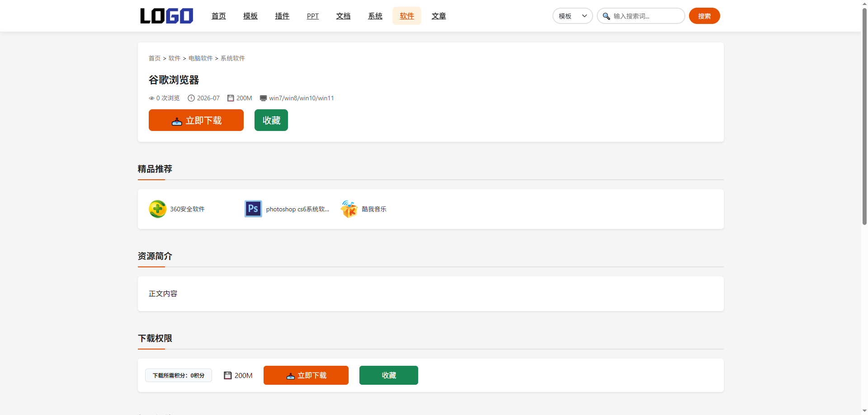868x415 pixels.
Task: Open the 360安全软件 recommendation link
Action: coord(187,209)
